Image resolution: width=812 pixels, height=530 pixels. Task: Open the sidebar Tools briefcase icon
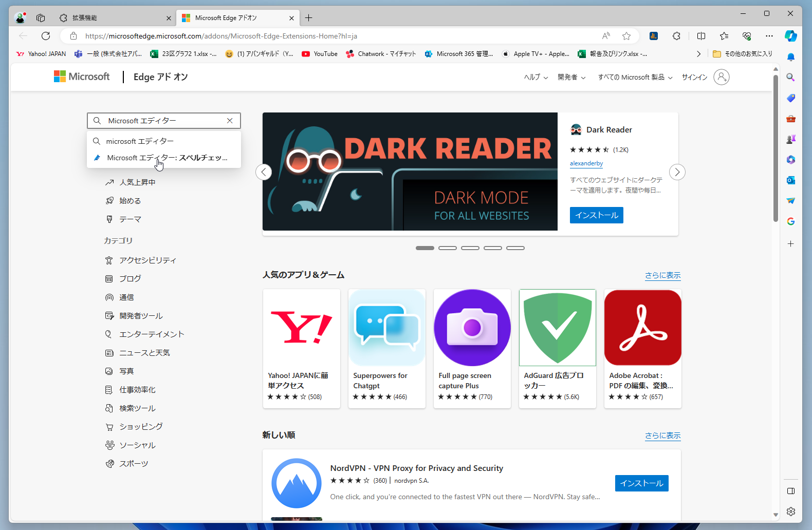pyautogui.click(x=791, y=119)
